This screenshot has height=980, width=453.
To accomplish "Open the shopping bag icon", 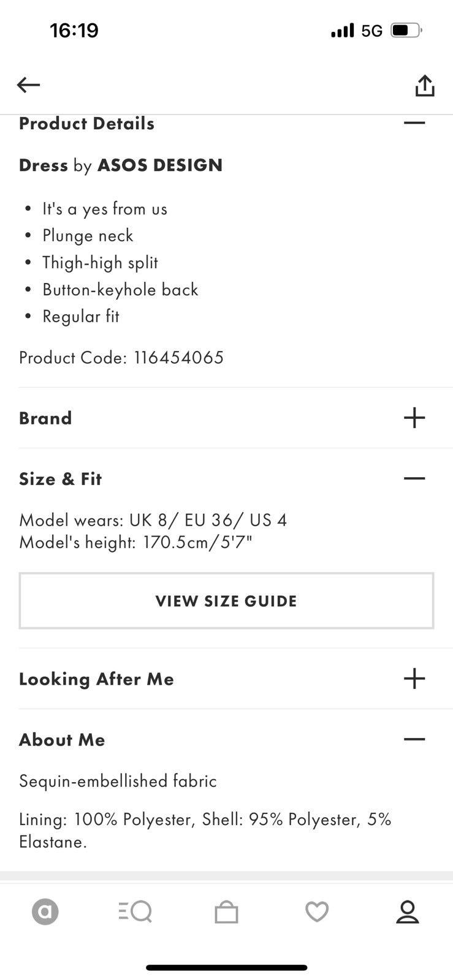I will (x=226, y=913).
